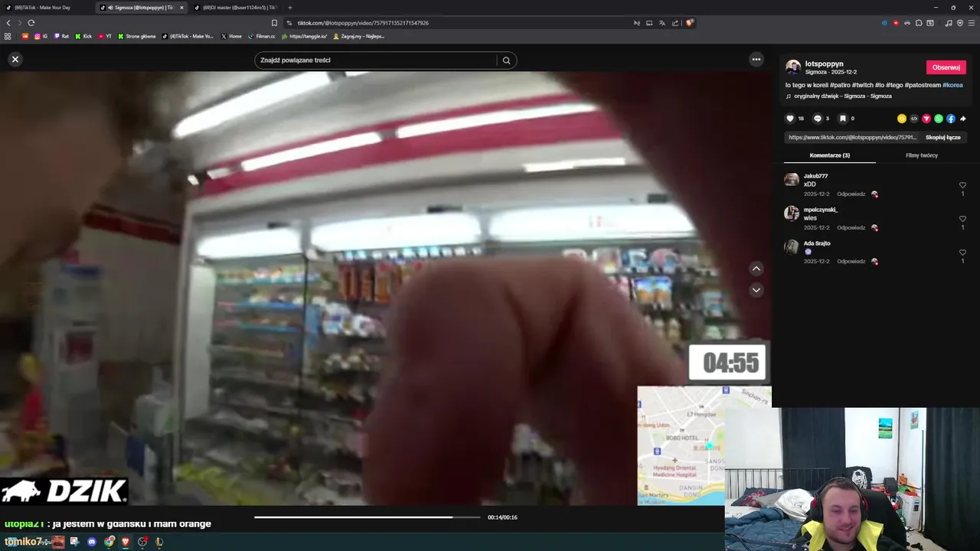The width and height of the screenshot is (980, 551).
Task: Click the search magnifier icon in the TikTok search bar
Action: pos(506,60)
